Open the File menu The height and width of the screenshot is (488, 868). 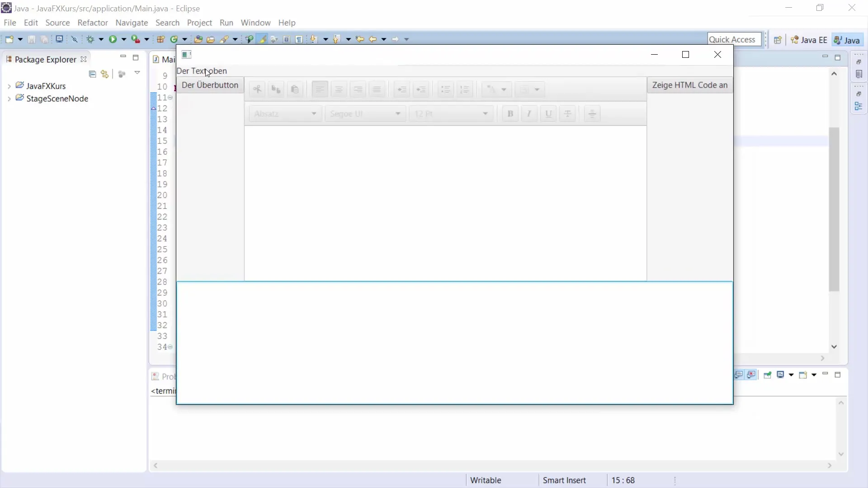(x=9, y=23)
